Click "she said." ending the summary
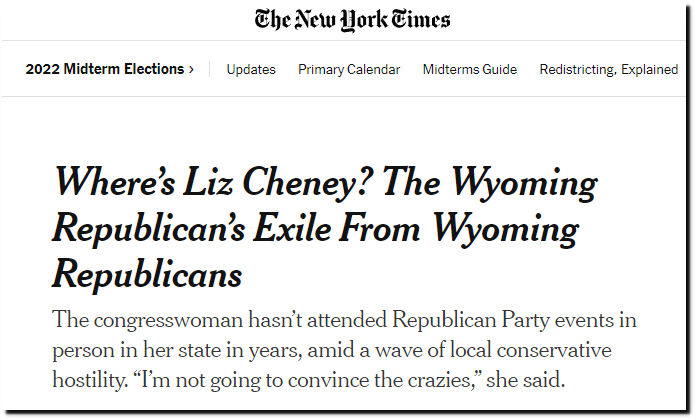Image resolution: width=696 pixels, height=420 pixels. click(526, 380)
